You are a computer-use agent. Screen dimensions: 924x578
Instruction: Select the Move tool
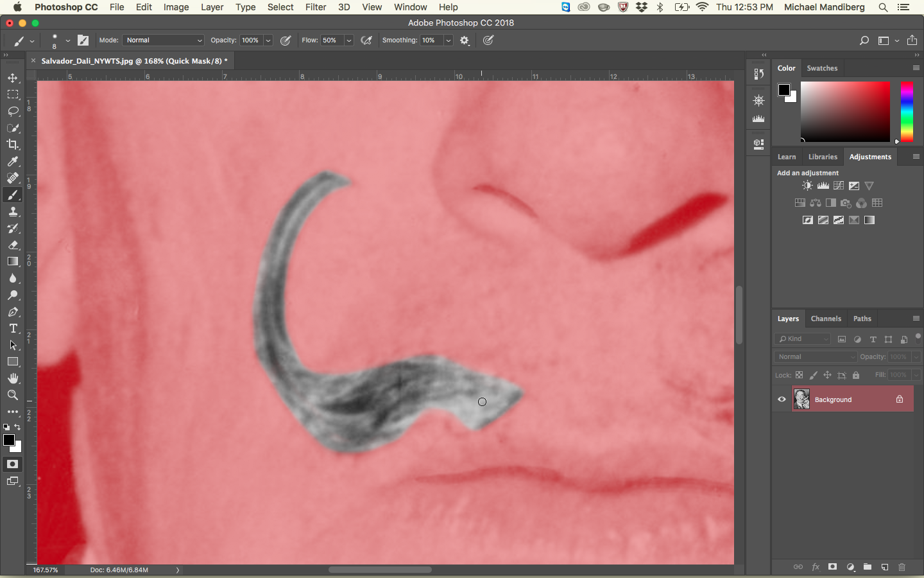[13, 78]
